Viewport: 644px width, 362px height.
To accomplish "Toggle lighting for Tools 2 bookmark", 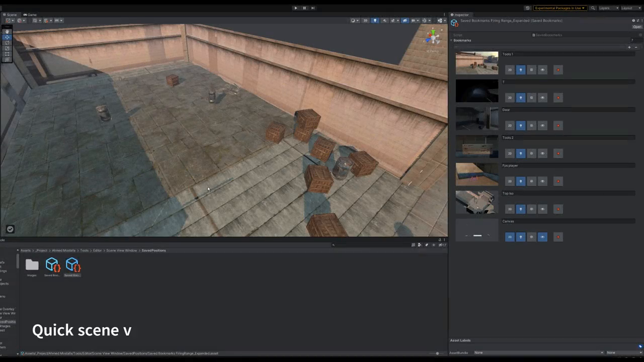I will [x=521, y=153].
